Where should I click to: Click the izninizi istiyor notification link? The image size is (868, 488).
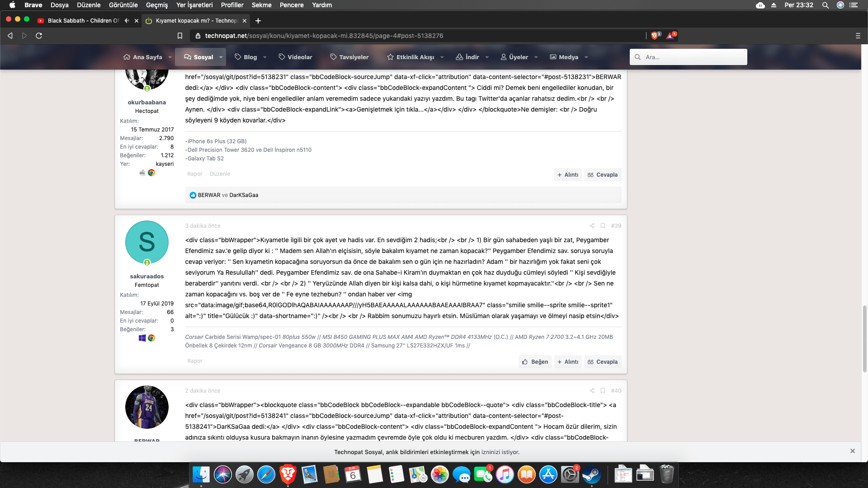(x=500, y=452)
